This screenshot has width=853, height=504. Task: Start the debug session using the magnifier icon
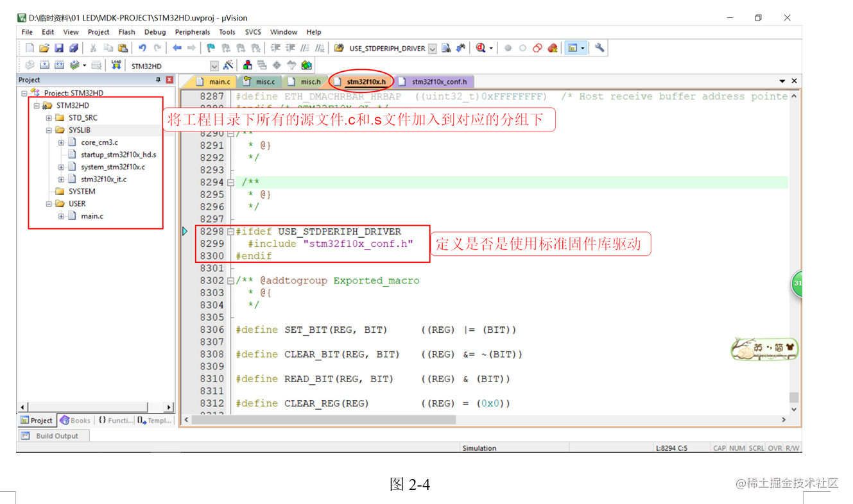click(481, 48)
